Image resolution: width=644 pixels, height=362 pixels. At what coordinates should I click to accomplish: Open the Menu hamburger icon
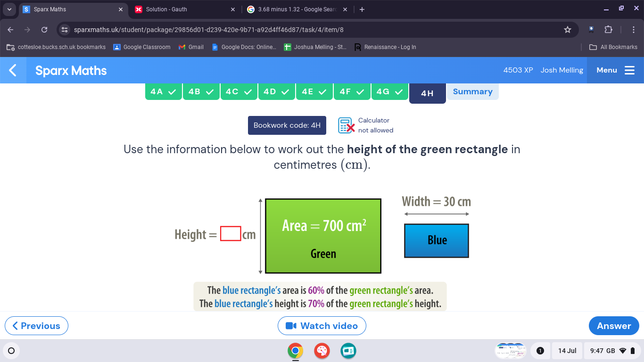coord(629,70)
